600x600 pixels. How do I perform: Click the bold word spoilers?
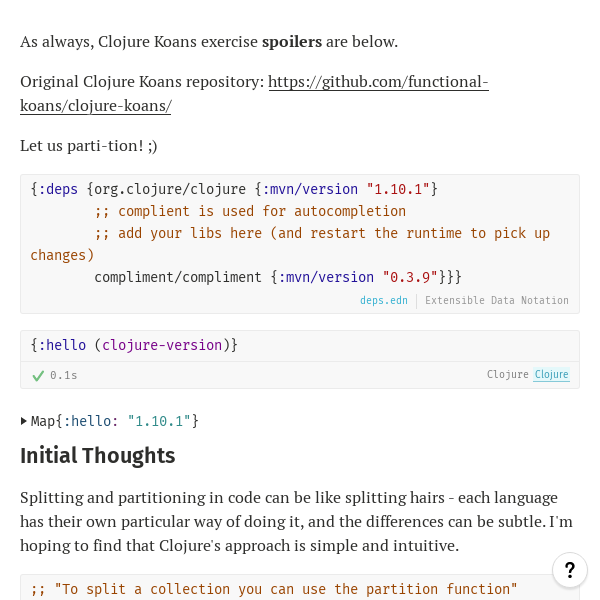[292, 42]
